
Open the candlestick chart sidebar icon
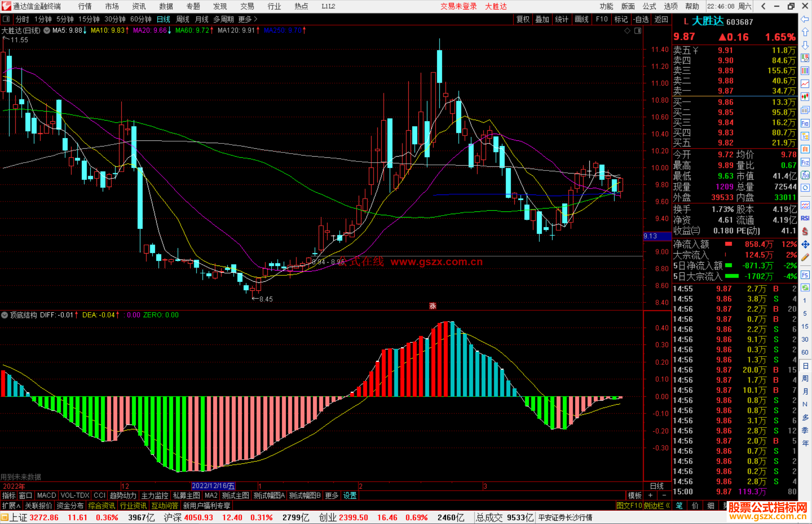click(x=805, y=97)
